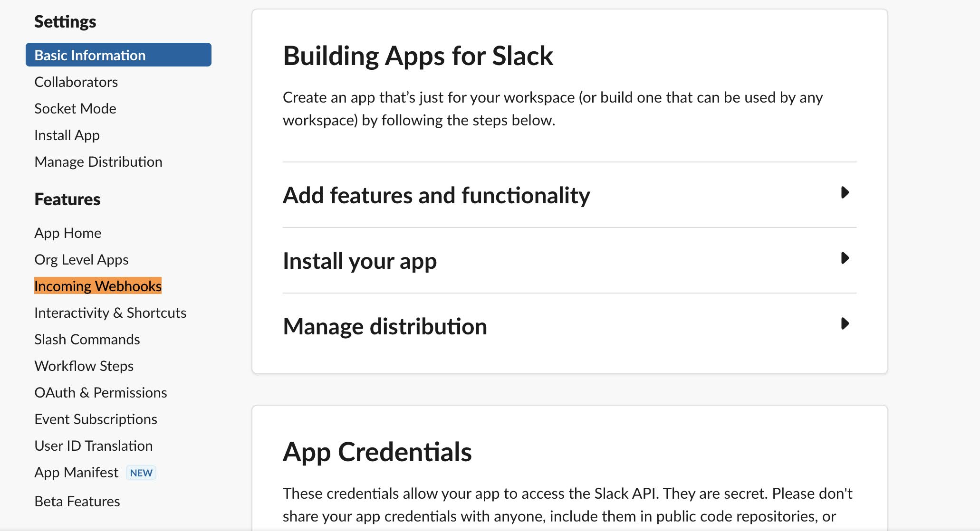The image size is (980, 531).
Task: Select the highlighted Incoming Webhooks item
Action: [98, 286]
